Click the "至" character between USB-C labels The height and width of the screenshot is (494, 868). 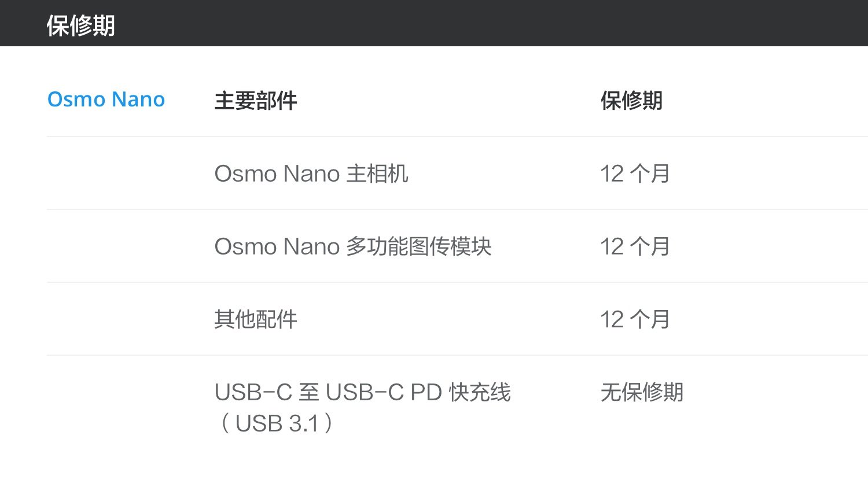point(309,392)
